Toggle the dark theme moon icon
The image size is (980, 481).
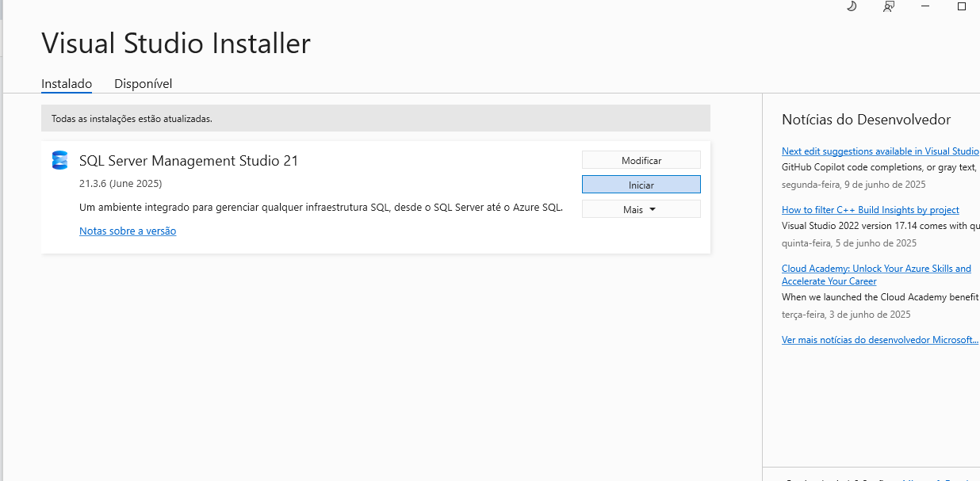852,6
